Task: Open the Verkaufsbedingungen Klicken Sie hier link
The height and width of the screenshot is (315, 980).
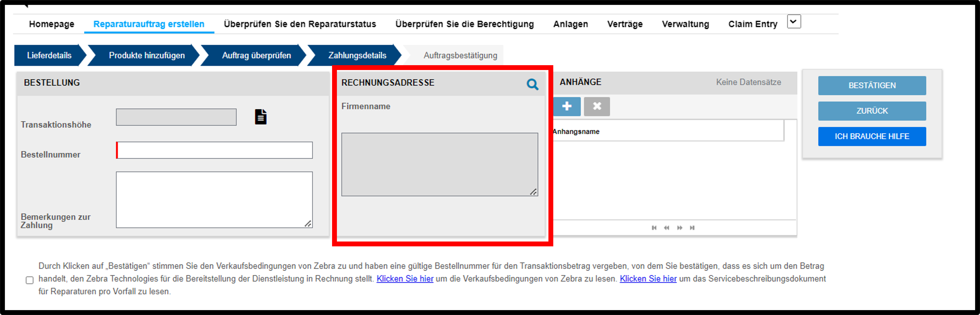Action: pos(405,279)
